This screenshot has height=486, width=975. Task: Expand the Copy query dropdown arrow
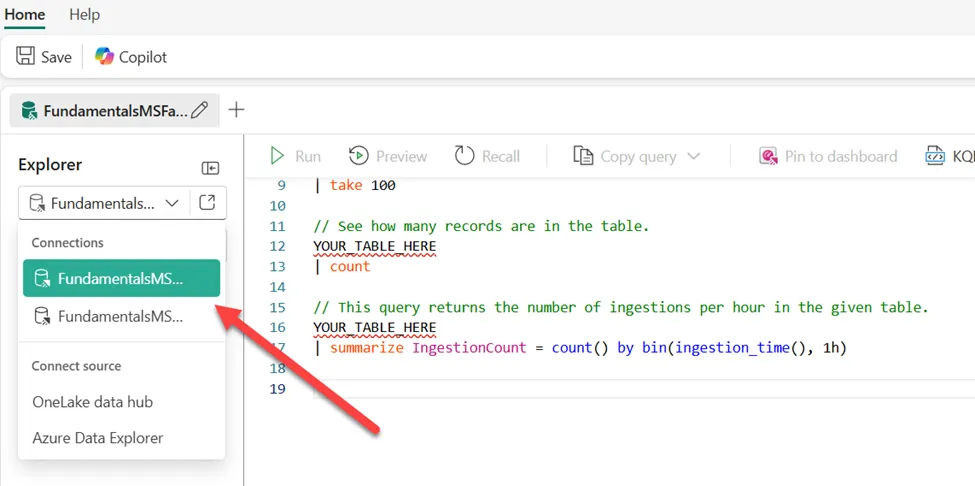click(693, 156)
